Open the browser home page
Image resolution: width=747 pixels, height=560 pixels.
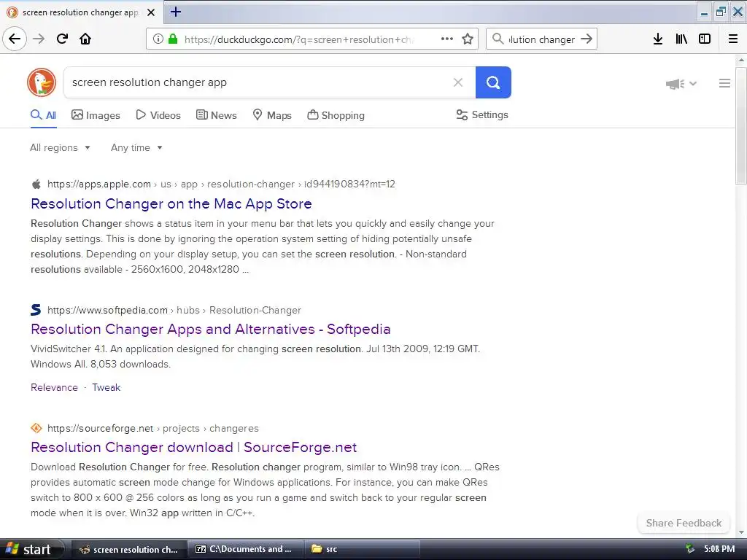85,39
